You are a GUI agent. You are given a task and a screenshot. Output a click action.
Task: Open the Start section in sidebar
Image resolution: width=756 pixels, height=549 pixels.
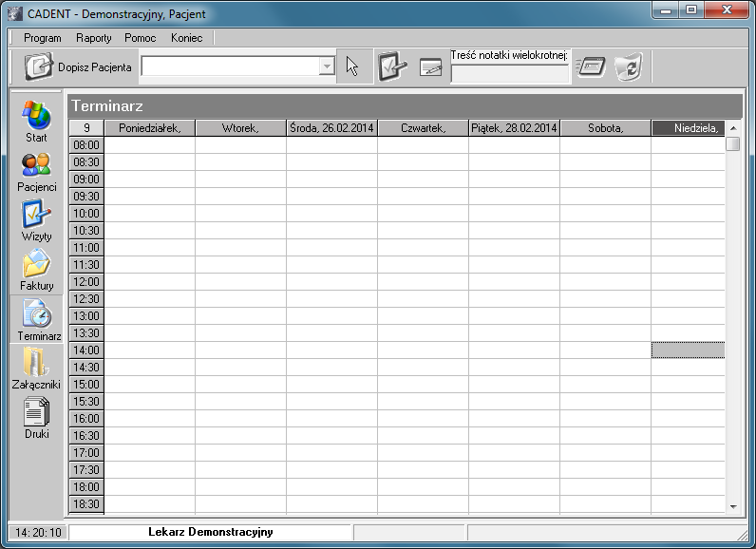coord(36,121)
